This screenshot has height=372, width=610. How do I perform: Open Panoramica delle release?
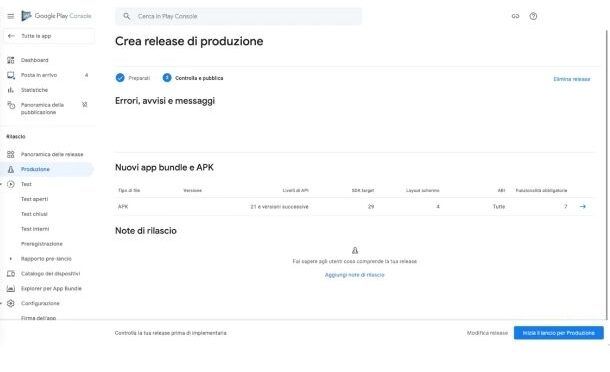52,154
